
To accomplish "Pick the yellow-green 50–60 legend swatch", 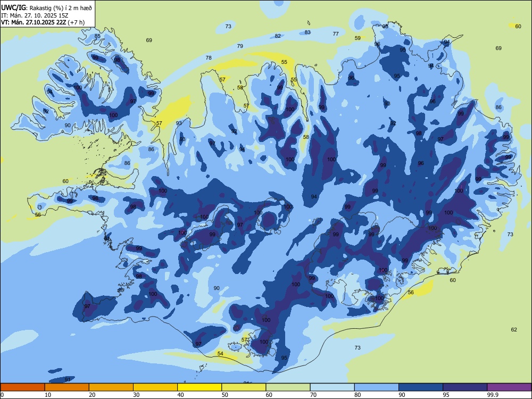I will click(x=244, y=387).
